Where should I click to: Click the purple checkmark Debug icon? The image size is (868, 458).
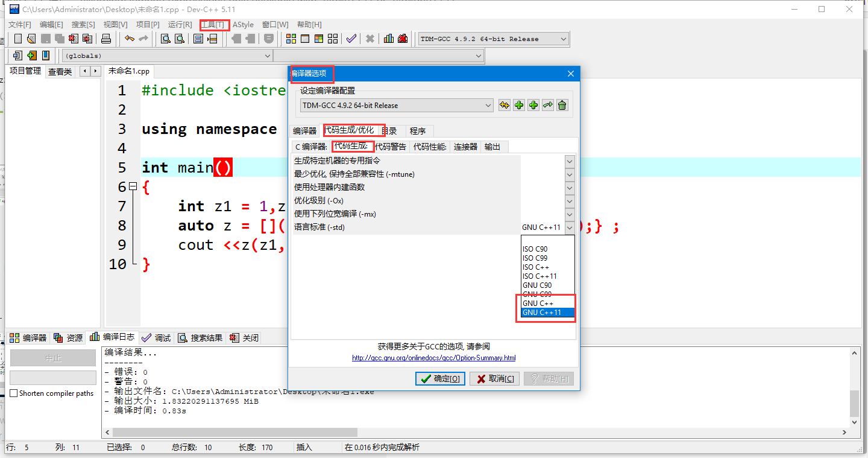[x=351, y=39]
